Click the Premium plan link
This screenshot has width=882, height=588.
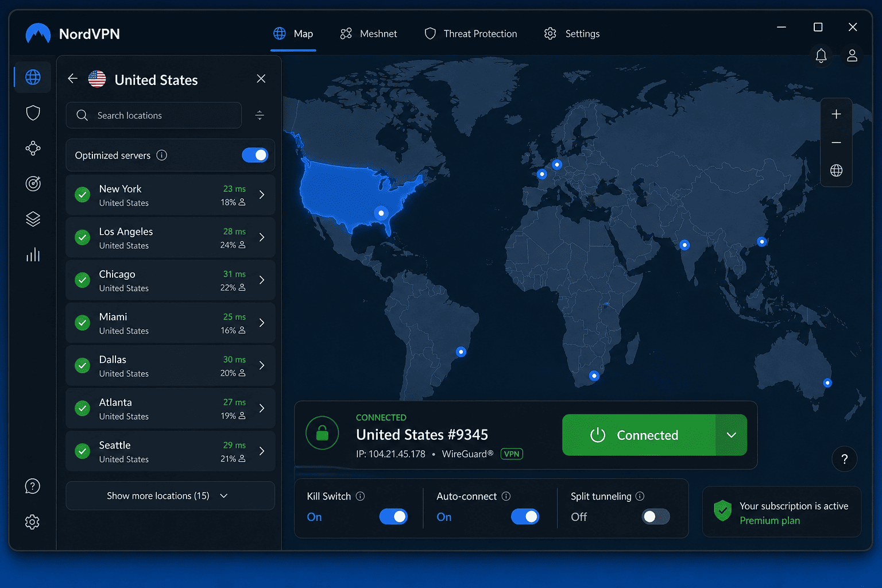pos(769,520)
